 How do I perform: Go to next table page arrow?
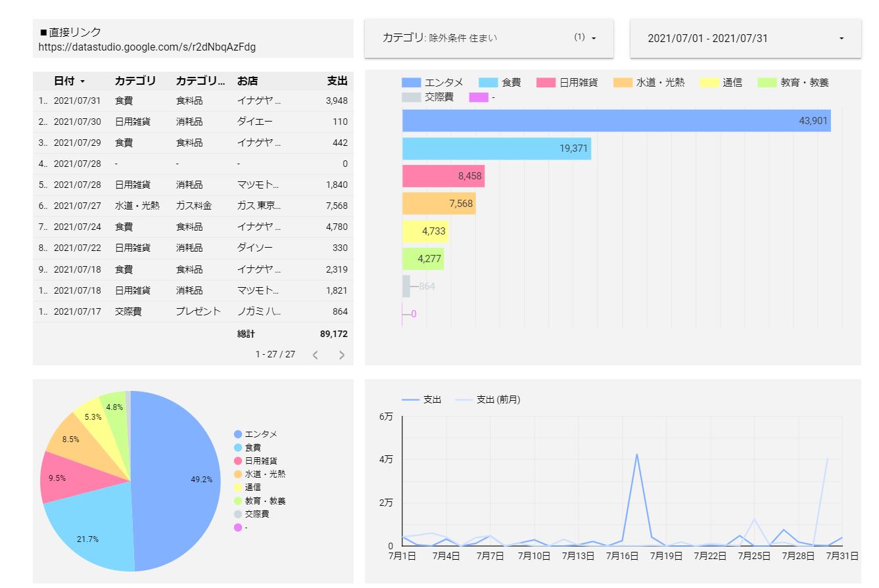(x=341, y=355)
